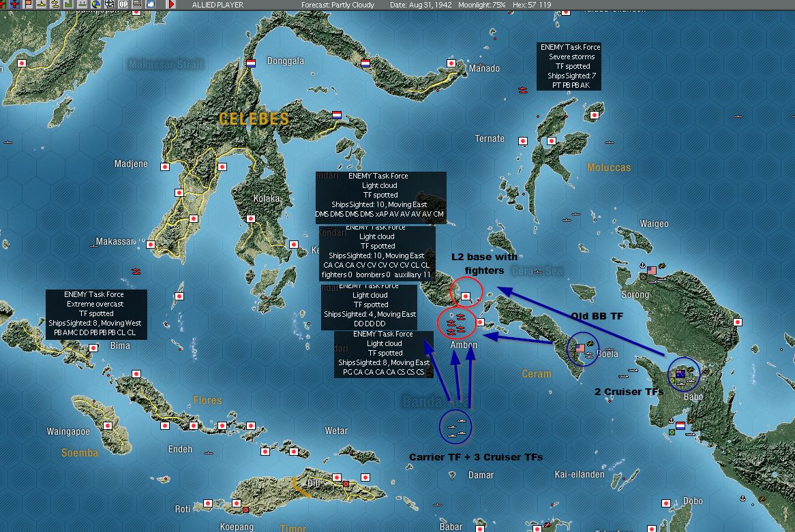Select the carrier task force north of Damar
Screen dimensions: 795x532
click(x=456, y=427)
